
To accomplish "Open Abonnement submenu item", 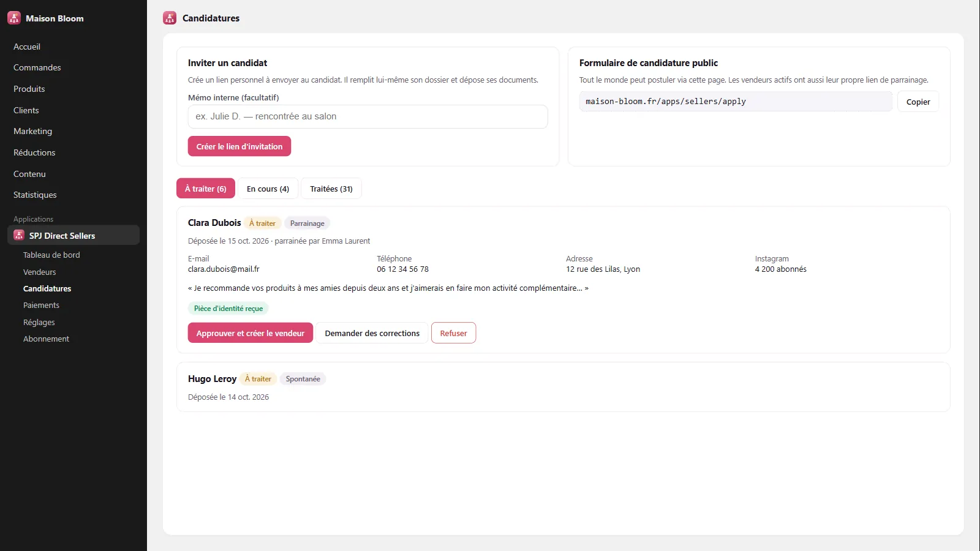I will (46, 339).
